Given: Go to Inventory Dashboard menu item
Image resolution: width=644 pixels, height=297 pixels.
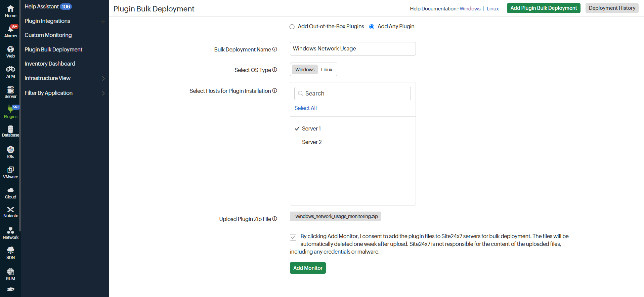Looking at the screenshot, I should coord(50,64).
